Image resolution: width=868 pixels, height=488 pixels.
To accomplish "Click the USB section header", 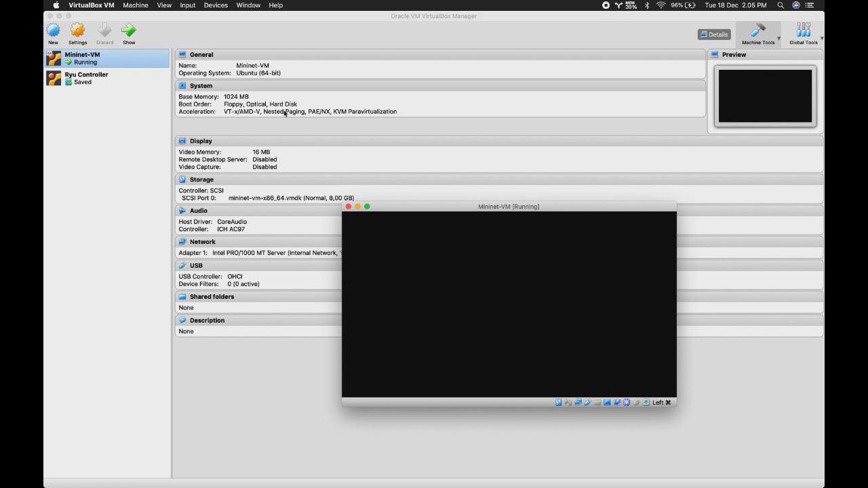I will tap(258, 265).
